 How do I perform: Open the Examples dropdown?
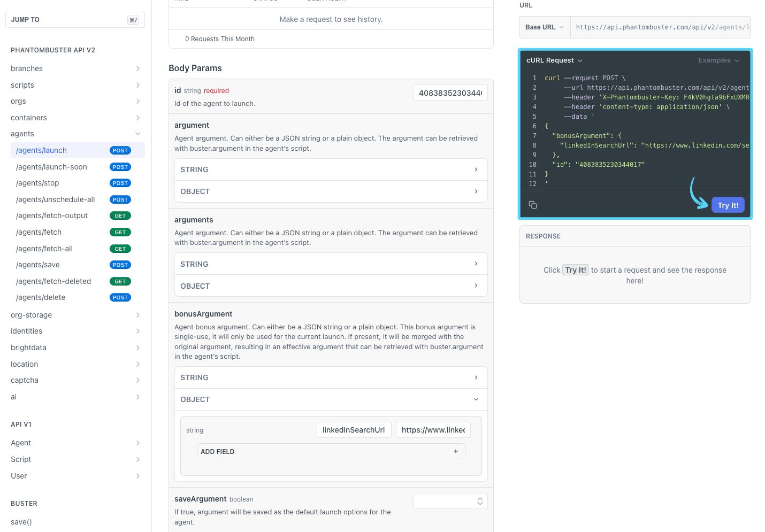[x=718, y=60]
